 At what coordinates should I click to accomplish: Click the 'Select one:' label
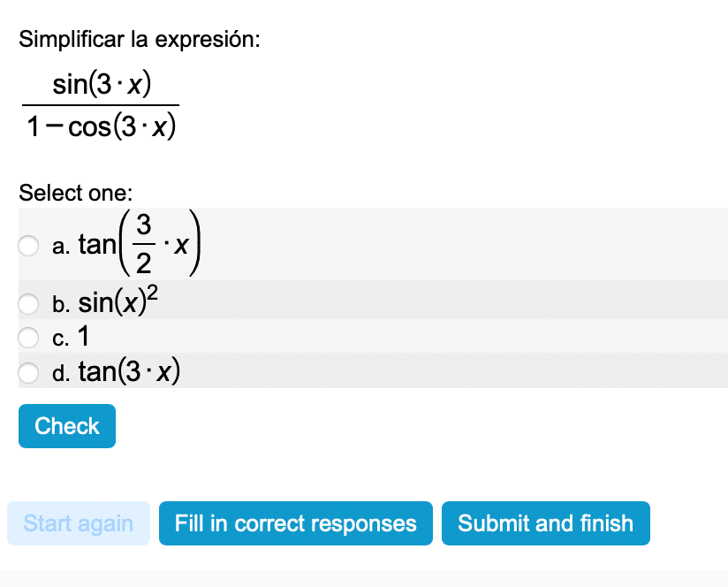75,192
